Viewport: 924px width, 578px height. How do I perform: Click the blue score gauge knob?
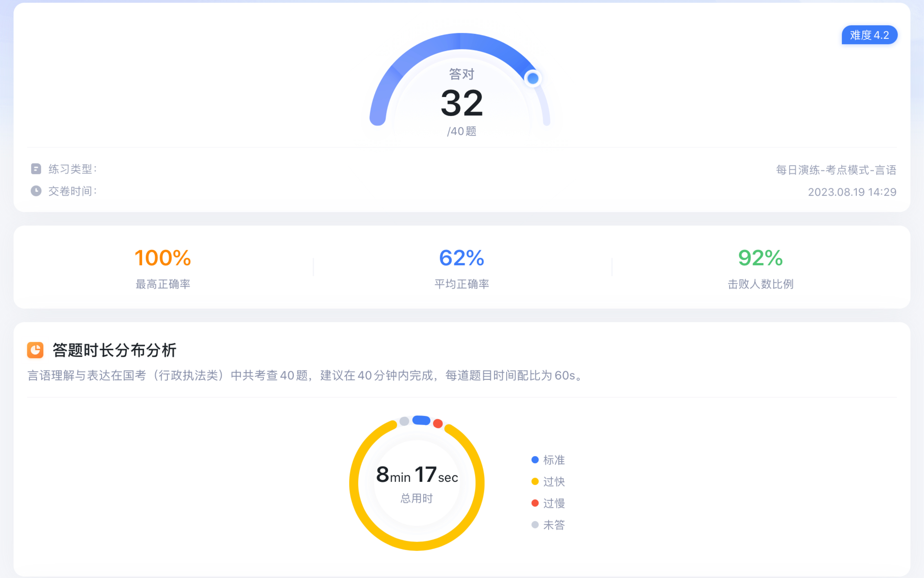point(533,78)
